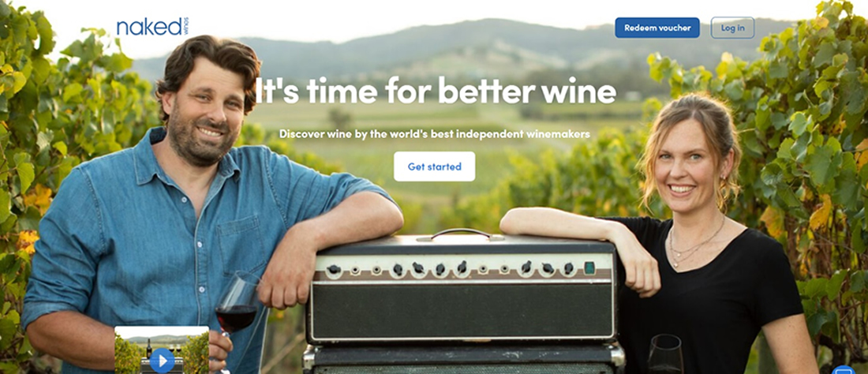
Task: Open the small vineyard video thumbnail
Action: pyautogui.click(x=162, y=350)
